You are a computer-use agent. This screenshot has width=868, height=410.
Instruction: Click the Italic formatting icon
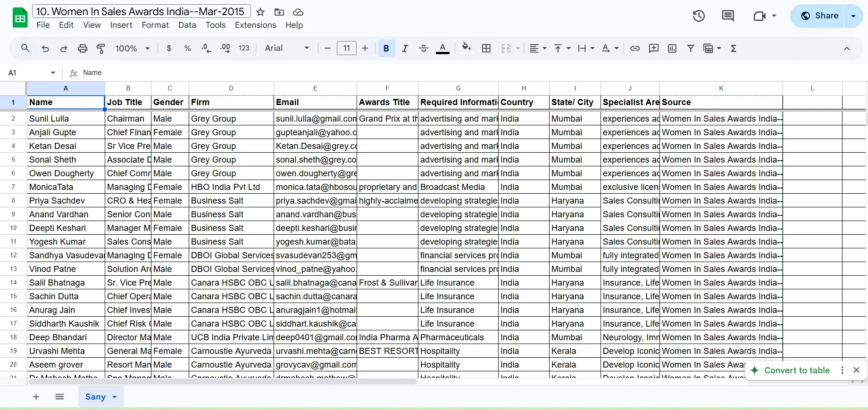click(x=405, y=48)
